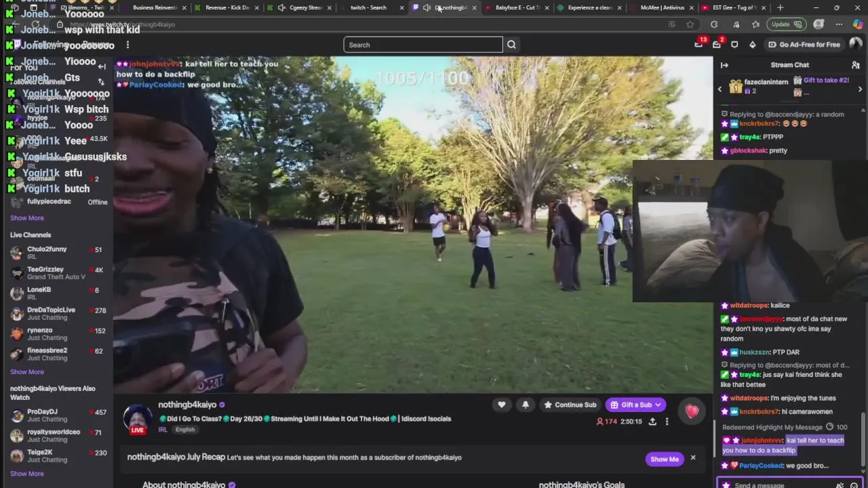Click the nothingb4kaiyo channel name
Screen dimensions: 868x488
(x=187, y=405)
